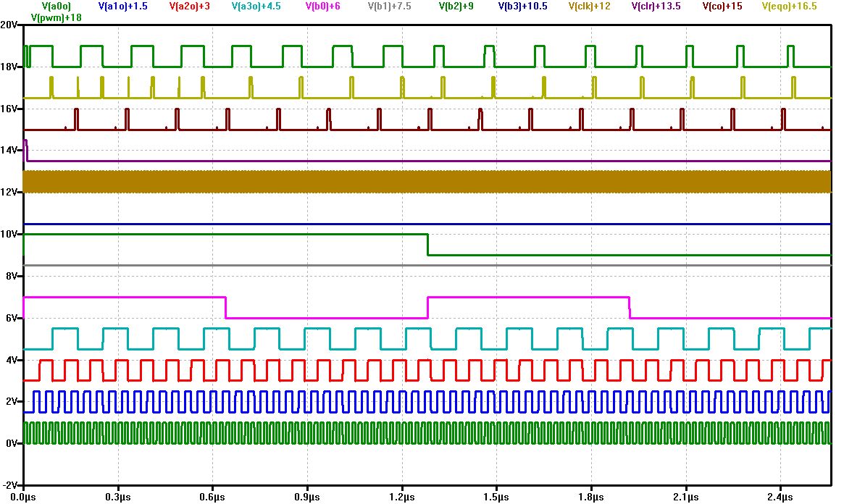Click the 0.0µs time axis label

pos(24,497)
